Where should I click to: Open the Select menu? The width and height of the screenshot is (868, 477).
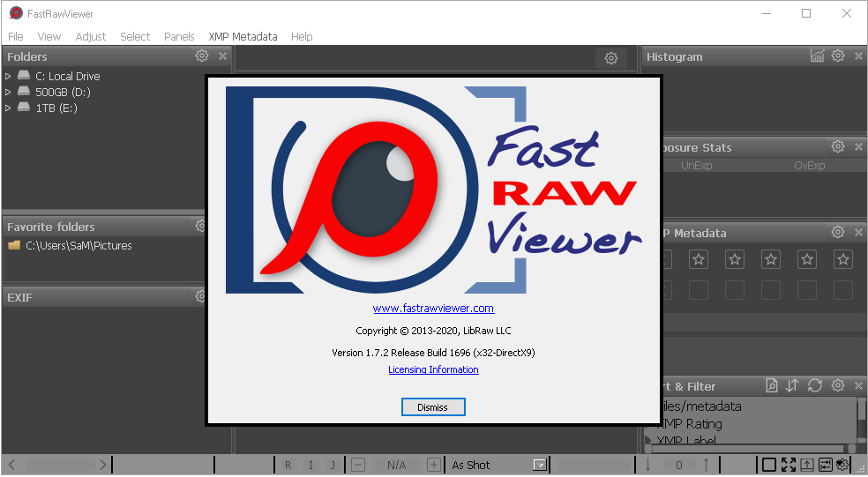click(x=135, y=36)
